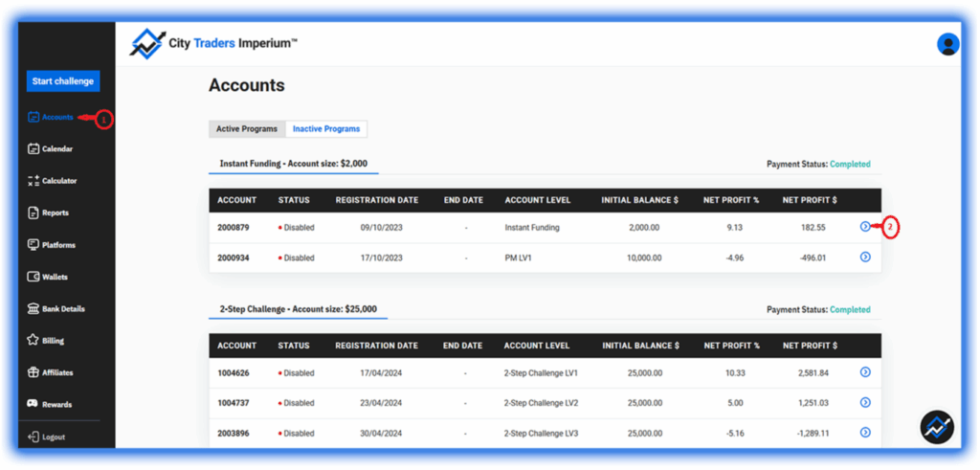Screen dimensions: 980x470
Task: Select the Reports menu label
Action: (56, 213)
